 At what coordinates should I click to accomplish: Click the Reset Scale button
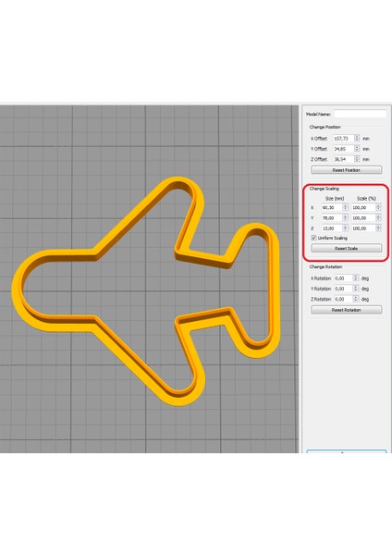pyautogui.click(x=347, y=248)
